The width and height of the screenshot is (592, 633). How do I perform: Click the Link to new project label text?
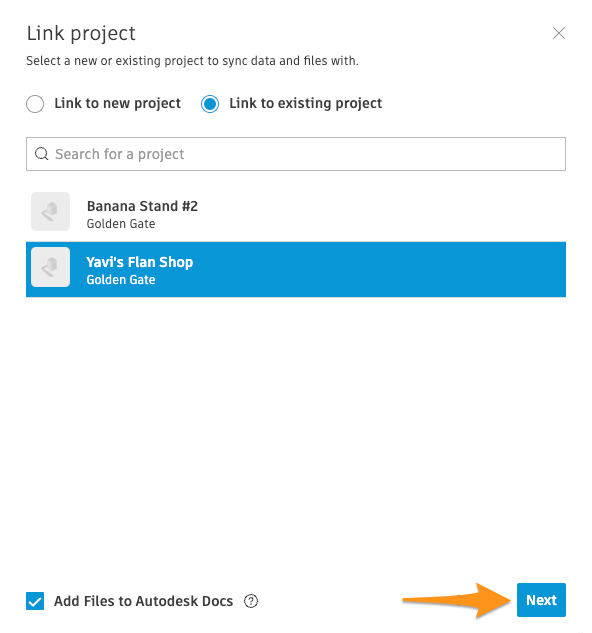[x=118, y=103]
